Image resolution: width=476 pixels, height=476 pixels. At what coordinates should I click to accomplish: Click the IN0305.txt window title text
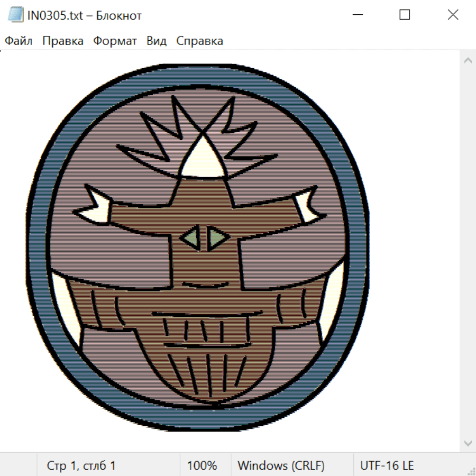click(x=85, y=15)
